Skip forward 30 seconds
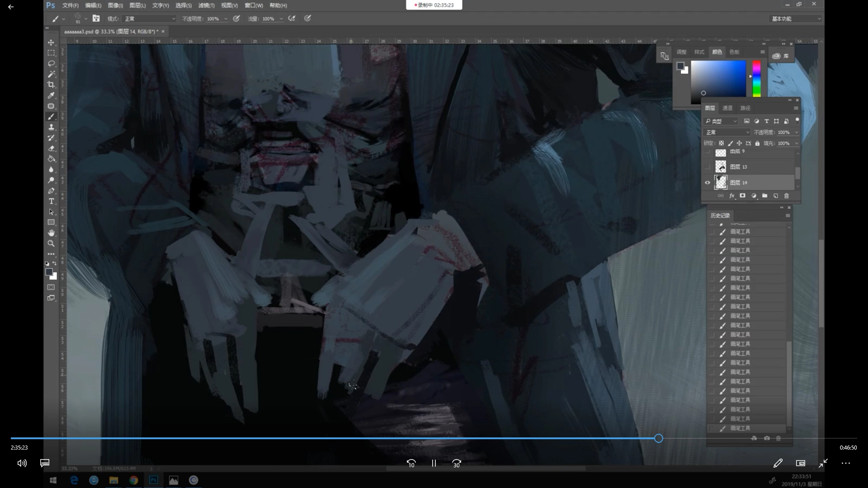Image resolution: width=868 pixels, height=488 pixels. pyautogui.click(x=456, y=463)
